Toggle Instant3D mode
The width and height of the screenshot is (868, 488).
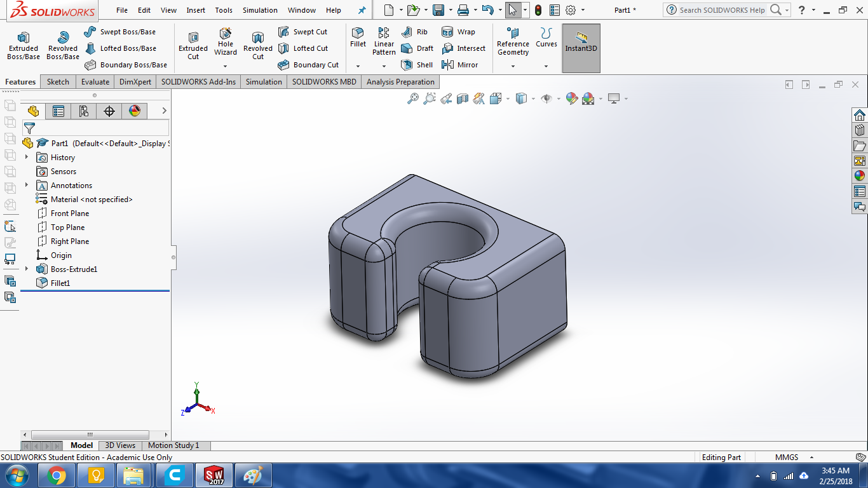581,48
